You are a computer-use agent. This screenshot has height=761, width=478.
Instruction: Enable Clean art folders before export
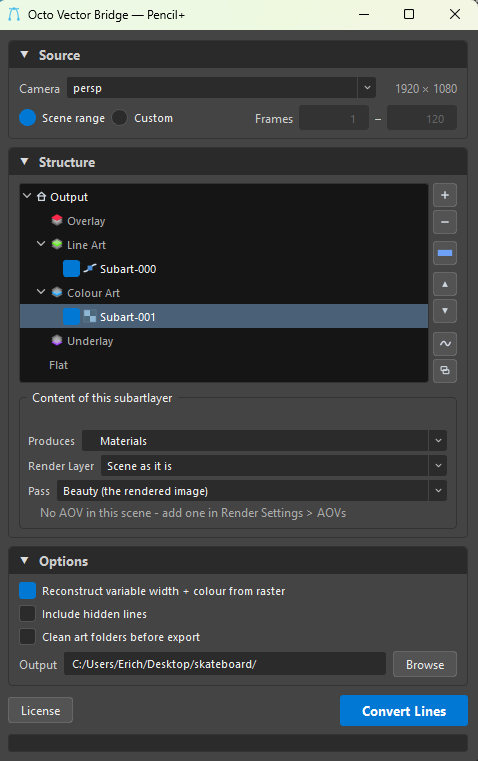(x=27, y=636)
